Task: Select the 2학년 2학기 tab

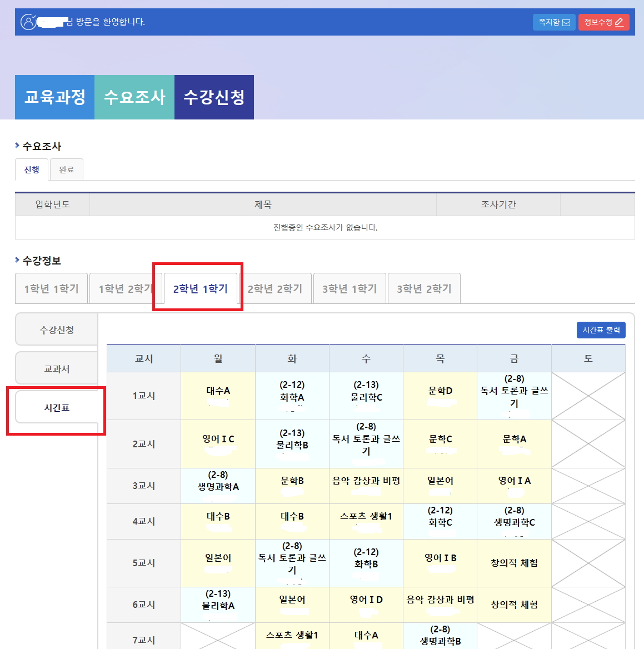Action: point(275,288)
